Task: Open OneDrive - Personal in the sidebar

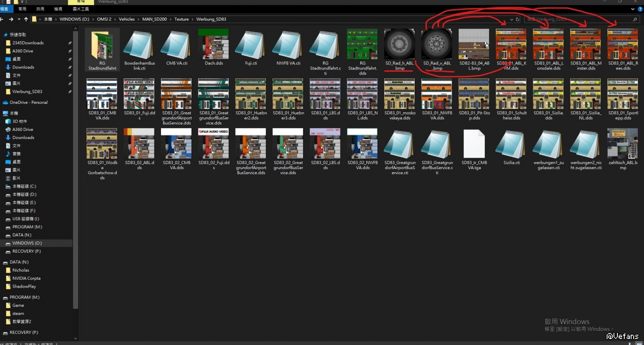Action: [x=28, y=102]
